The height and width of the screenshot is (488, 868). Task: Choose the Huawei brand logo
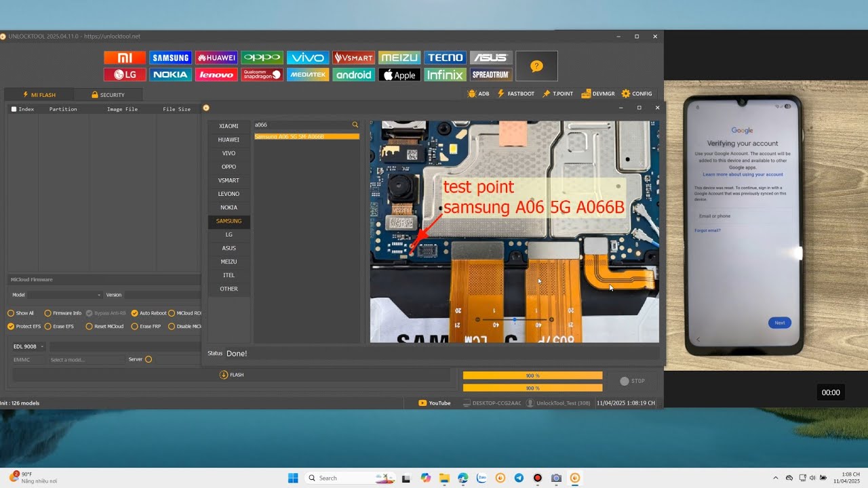coord(216,58)
